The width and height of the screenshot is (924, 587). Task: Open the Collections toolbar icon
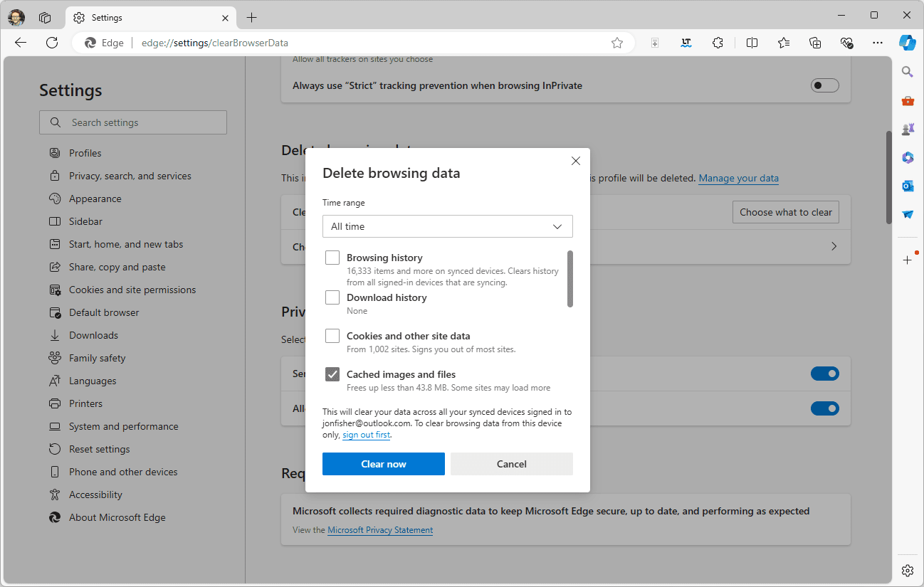(815, 43)
